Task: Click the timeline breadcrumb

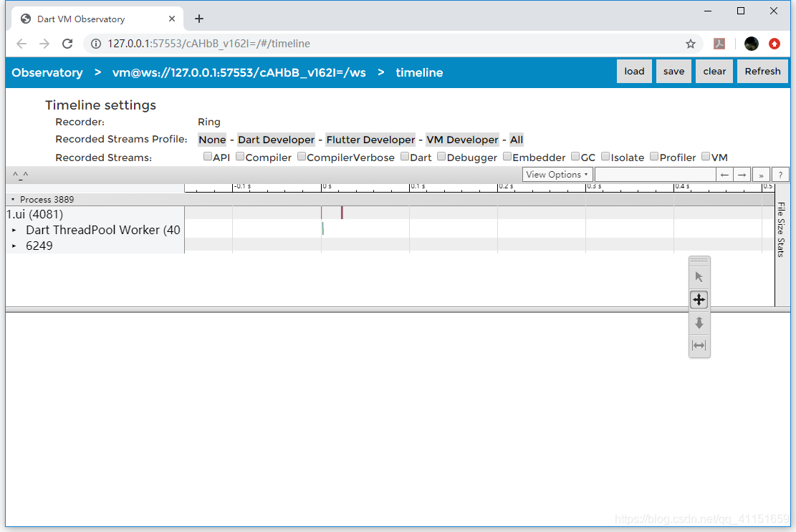Action: click(x=419, y=72)
